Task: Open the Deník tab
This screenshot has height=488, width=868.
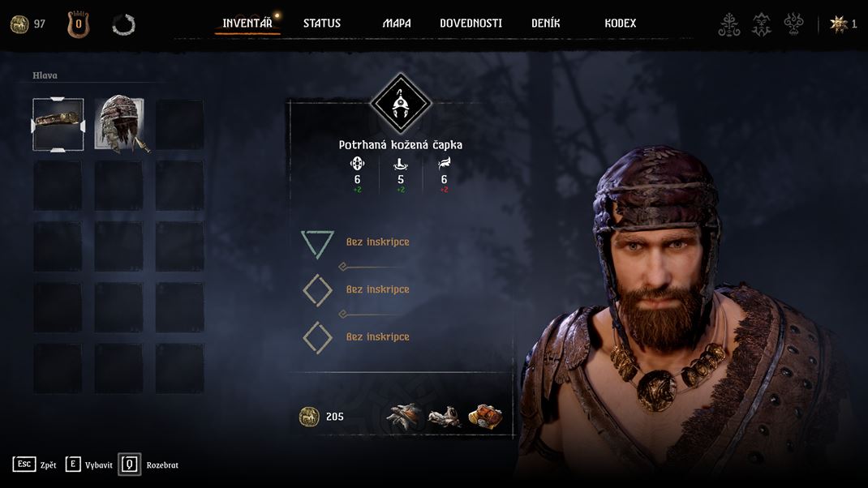Action: [x=545, y=24]
